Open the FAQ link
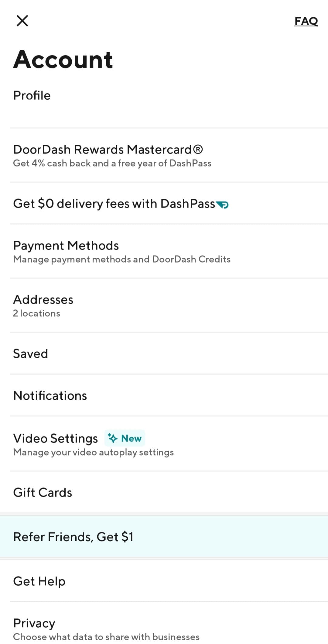 306,21
